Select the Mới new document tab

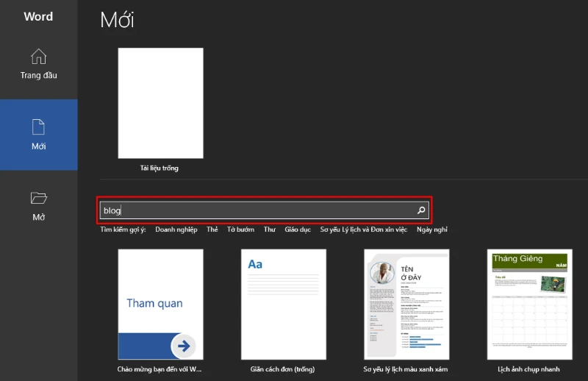[x=39, y=135]
